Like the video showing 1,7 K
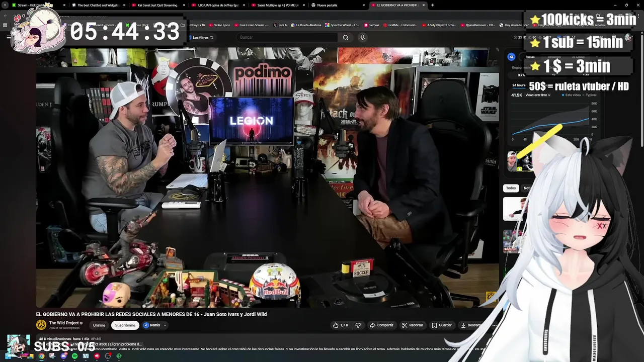The image size is (644, 362). click(x=341, y=325)
